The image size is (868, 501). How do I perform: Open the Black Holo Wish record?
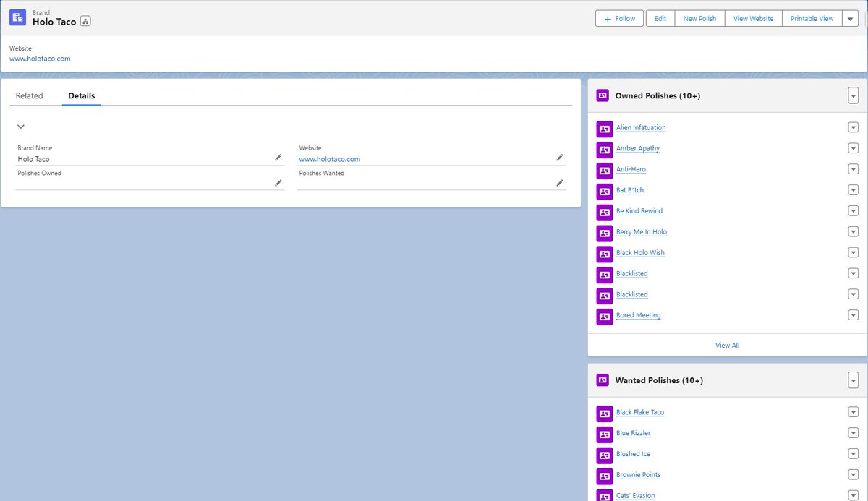click(x=640, y=253)
